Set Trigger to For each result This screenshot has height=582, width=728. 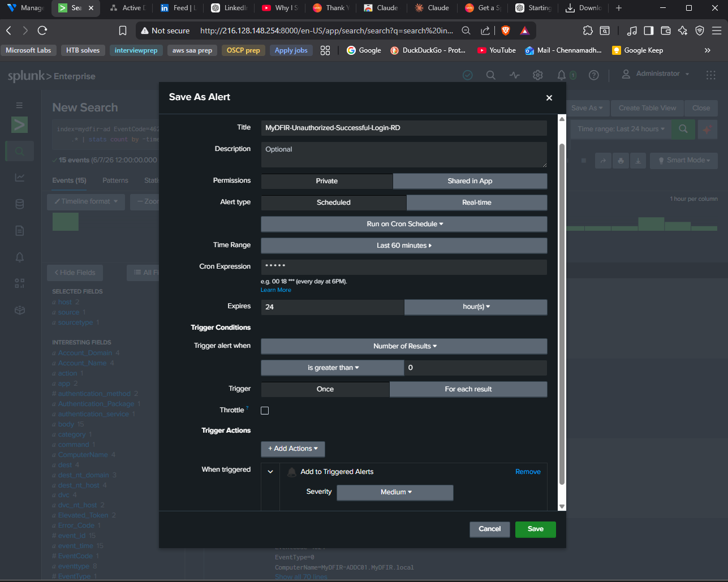[x=468, y=389]
